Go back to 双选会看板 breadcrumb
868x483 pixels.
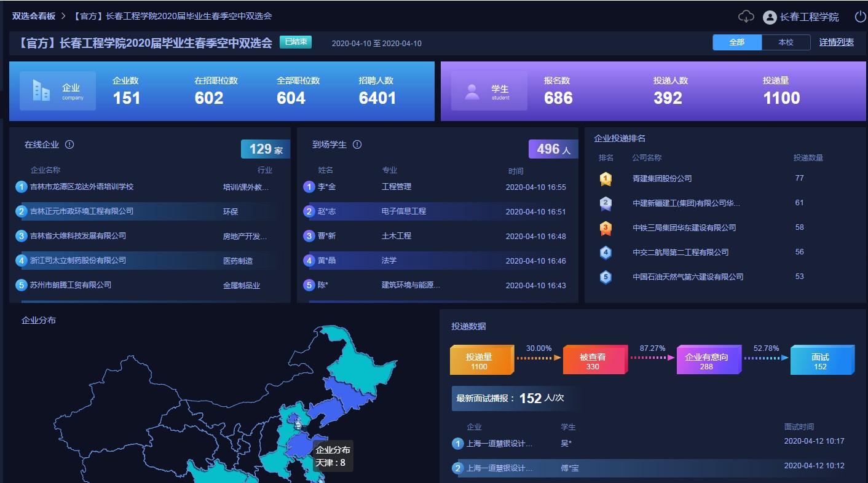[x=33, y=16]
